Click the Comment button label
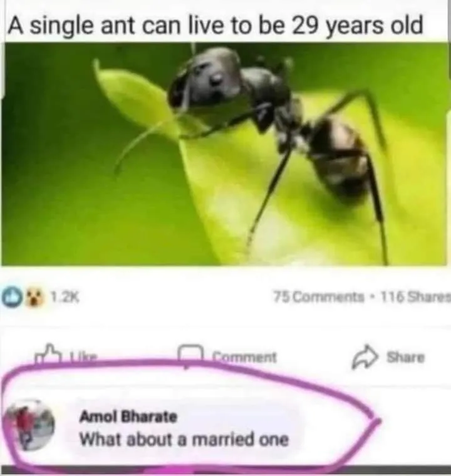 244,357
